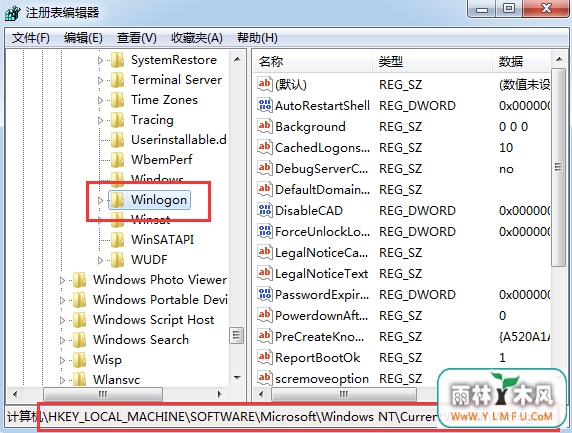Click the Terminal Server folder icon
Screen dimensions: 572x433
point(117,80)
